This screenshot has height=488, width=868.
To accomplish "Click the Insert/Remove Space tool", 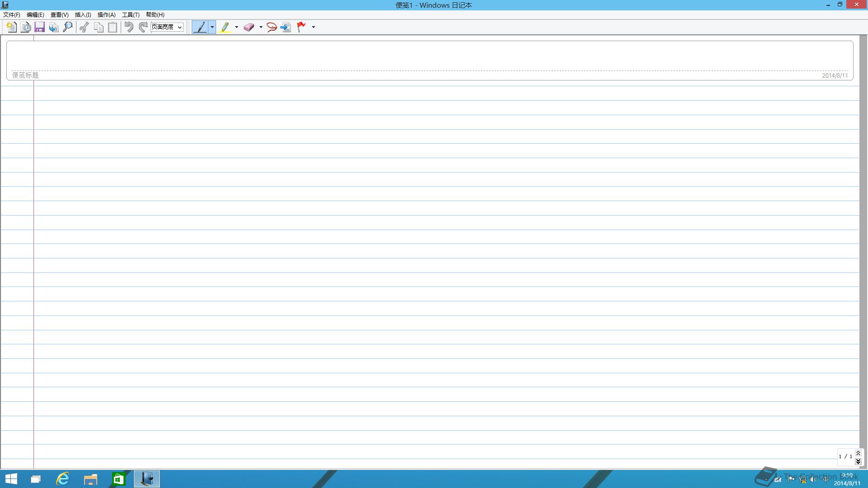I will point(286,27).
